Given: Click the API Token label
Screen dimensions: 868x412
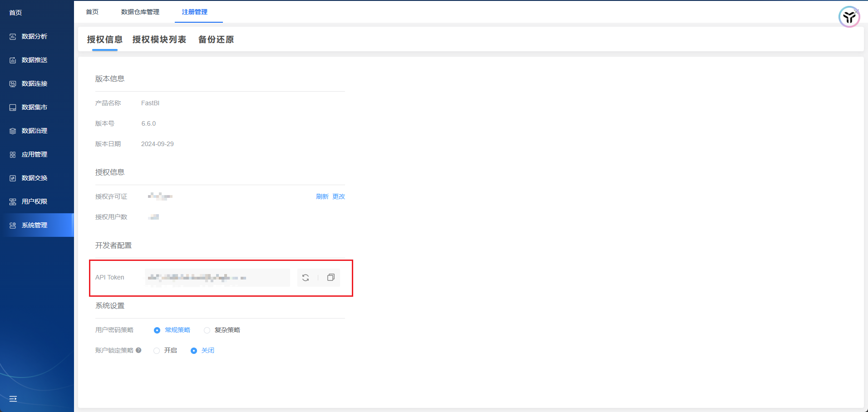Looking at the screenshot, I should point(110,277).
